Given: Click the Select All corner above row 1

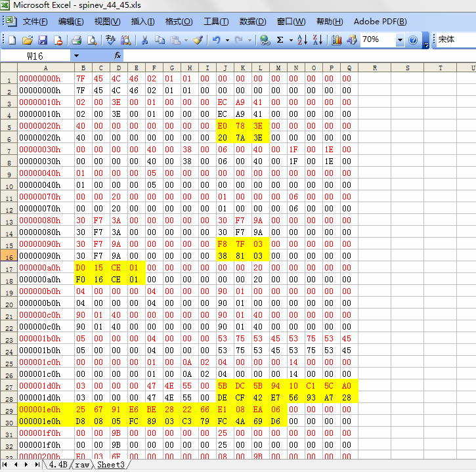Looking at the screenshot, I should [9, 68].
